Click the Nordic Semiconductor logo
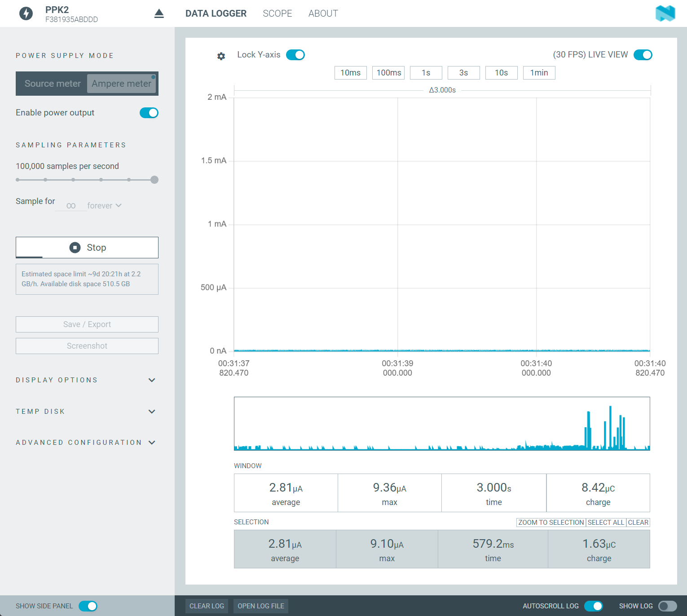 coord(665,13)
